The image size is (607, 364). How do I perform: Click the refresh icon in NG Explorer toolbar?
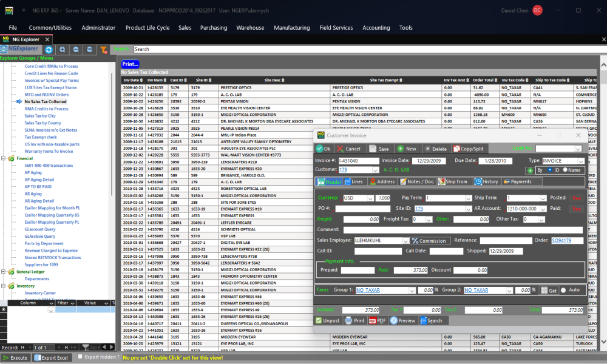[49, 49]
